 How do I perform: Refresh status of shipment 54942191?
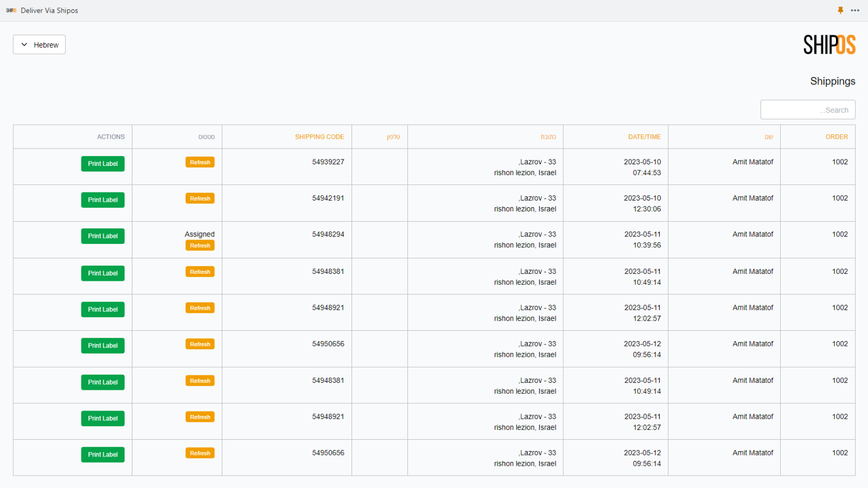pos(200,198)
